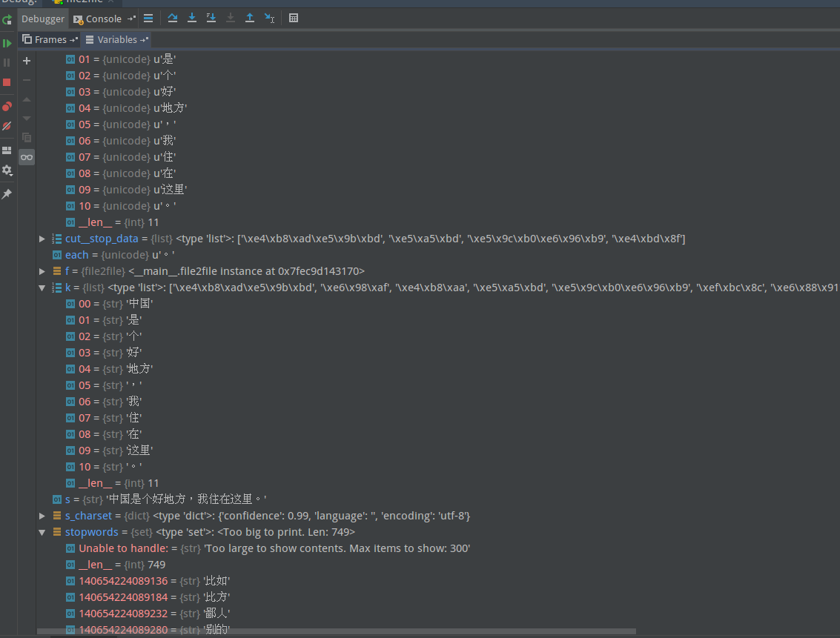Click restore arrow next to Console tab
This screenshot has width=840, height=638.
point(131,19)
